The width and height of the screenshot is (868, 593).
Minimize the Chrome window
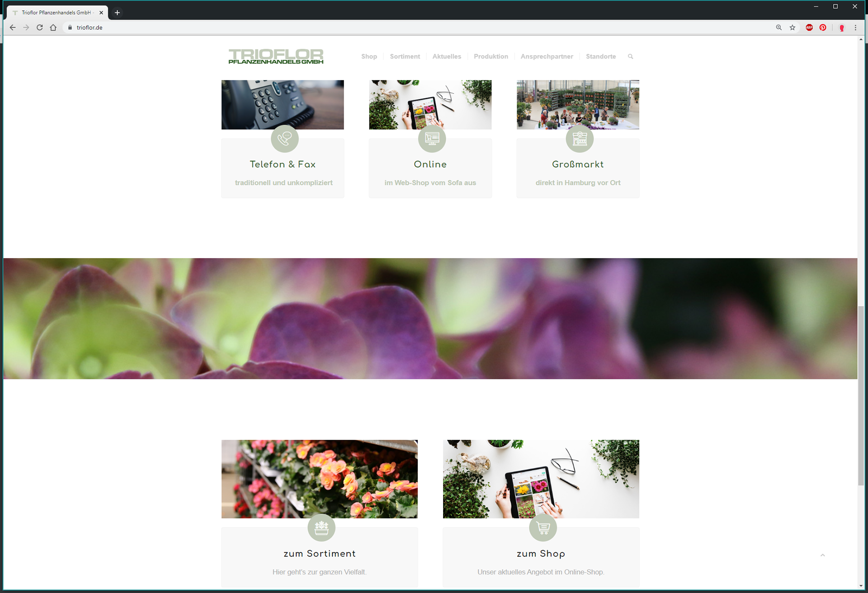[x=816, y=6]
